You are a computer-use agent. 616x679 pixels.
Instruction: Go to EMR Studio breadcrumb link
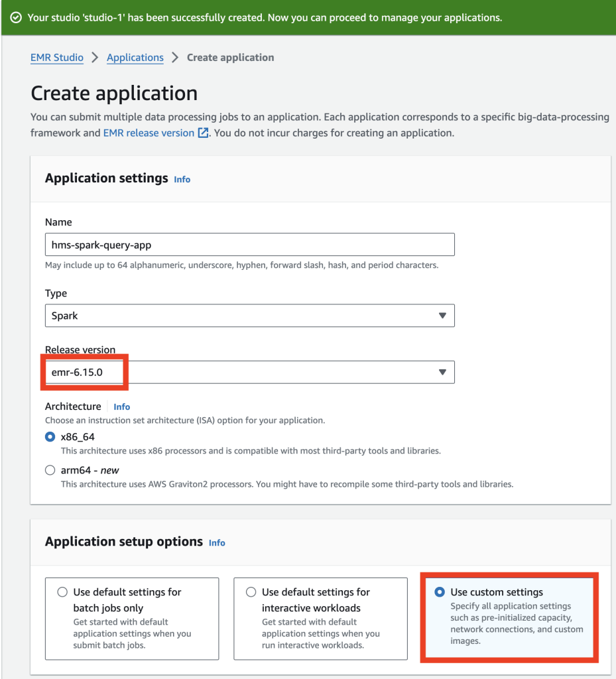57,58
